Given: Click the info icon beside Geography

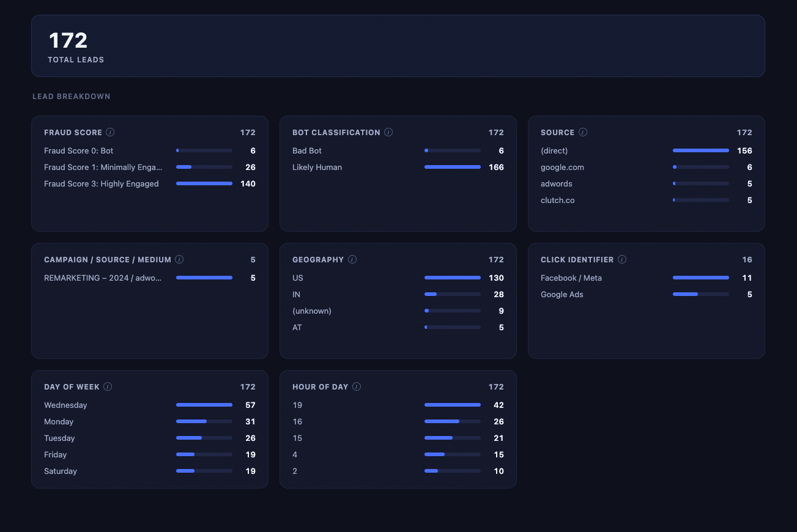Looking at the screenshot, I should tap(352, 259).
